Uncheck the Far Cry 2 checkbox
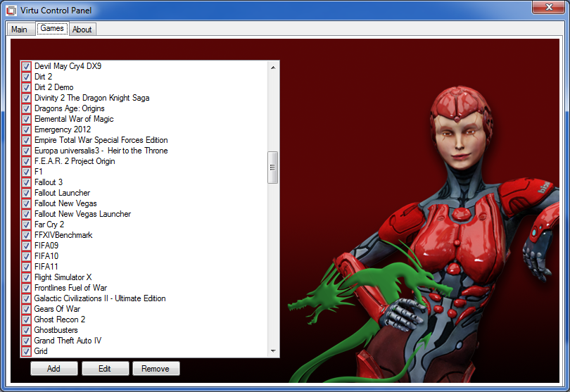Image resolution: width=570 pixels, height=392 pixels. pos(26,225)
